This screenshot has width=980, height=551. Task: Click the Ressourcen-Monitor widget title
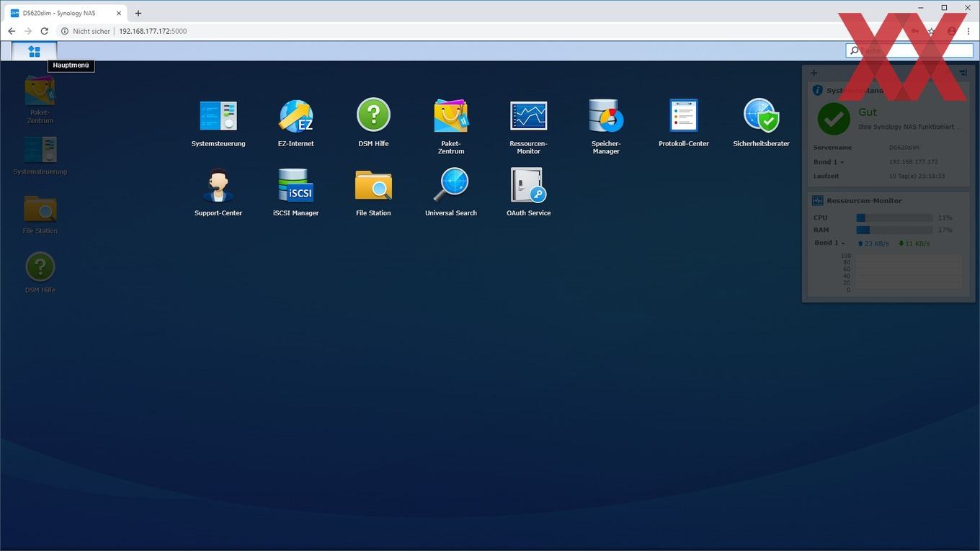pyautogui.click(x=864, y=200)
